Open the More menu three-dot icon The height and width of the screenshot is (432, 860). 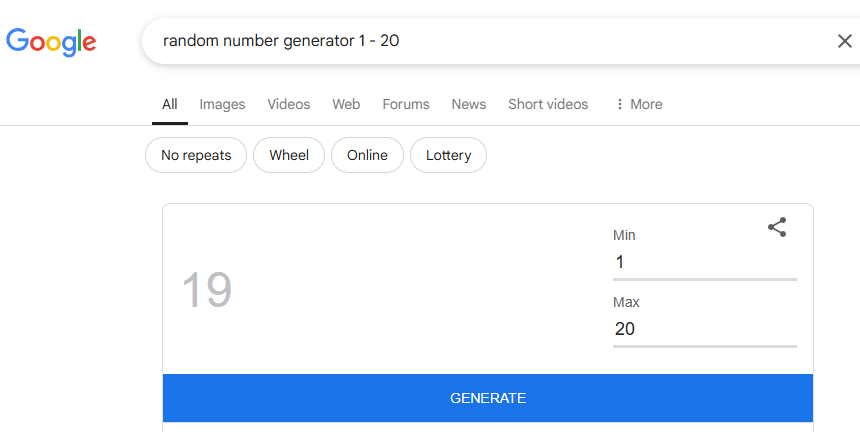620,104
